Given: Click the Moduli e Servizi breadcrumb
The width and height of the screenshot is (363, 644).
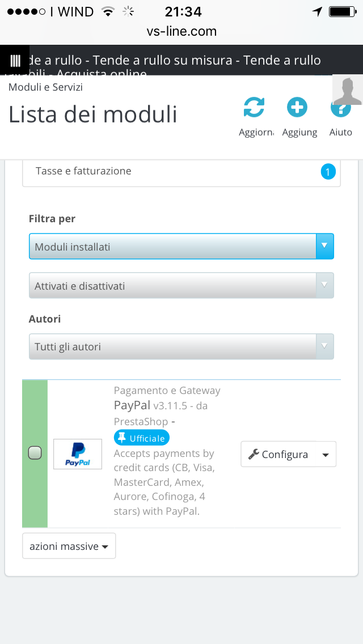Looking at the screenshot, I should [x=45, y=87].
